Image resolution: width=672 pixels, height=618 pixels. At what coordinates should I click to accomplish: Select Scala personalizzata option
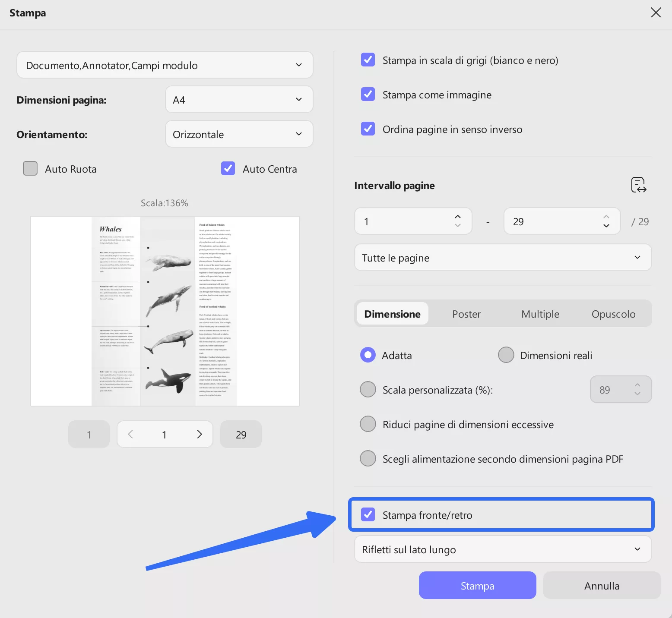click(x=368, y=389)
